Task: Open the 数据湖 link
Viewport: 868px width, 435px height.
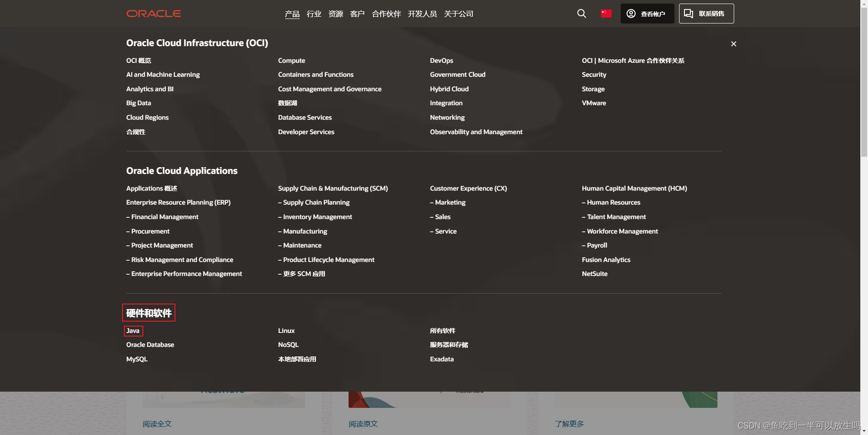Action: coord(288,103)
